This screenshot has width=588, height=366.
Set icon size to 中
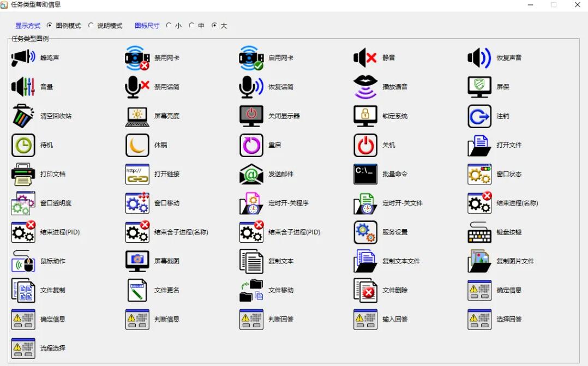click(x=191, y=26)
